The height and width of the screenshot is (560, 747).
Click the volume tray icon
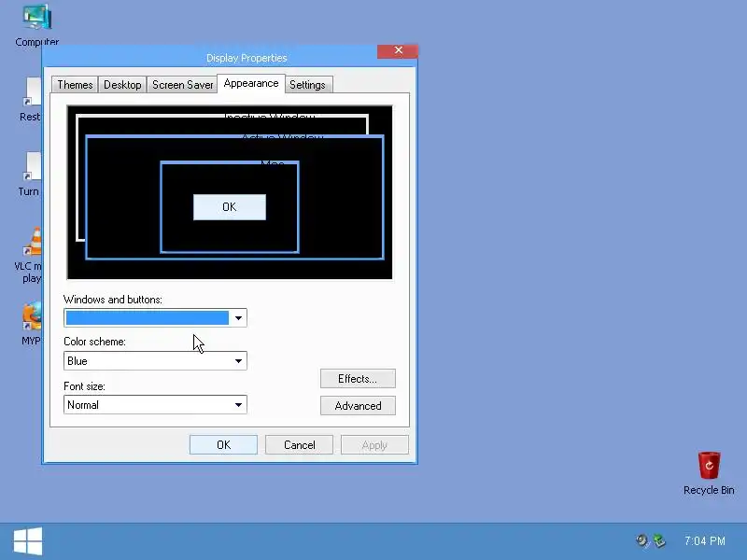(642, 541)
